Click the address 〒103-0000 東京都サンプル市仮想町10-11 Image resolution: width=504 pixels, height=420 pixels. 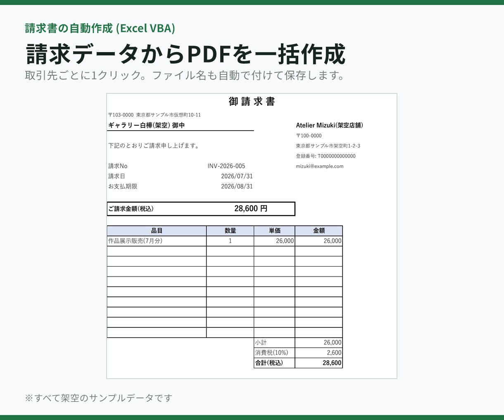tap(155, 115)
